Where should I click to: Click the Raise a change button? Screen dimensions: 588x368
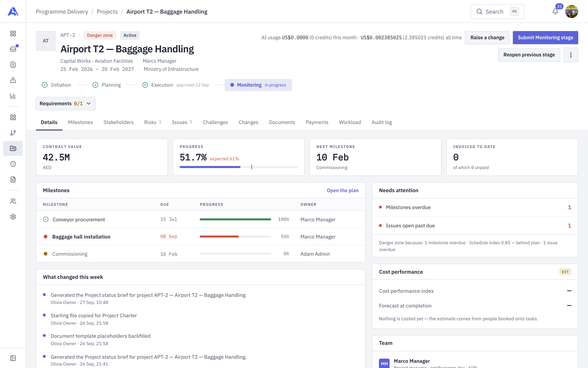(x=487, y=38)
